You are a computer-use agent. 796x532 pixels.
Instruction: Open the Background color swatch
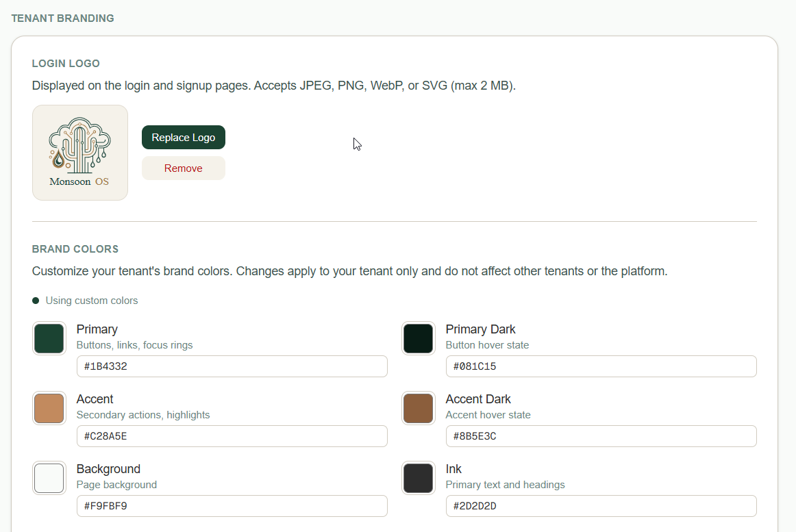[49, 477]
